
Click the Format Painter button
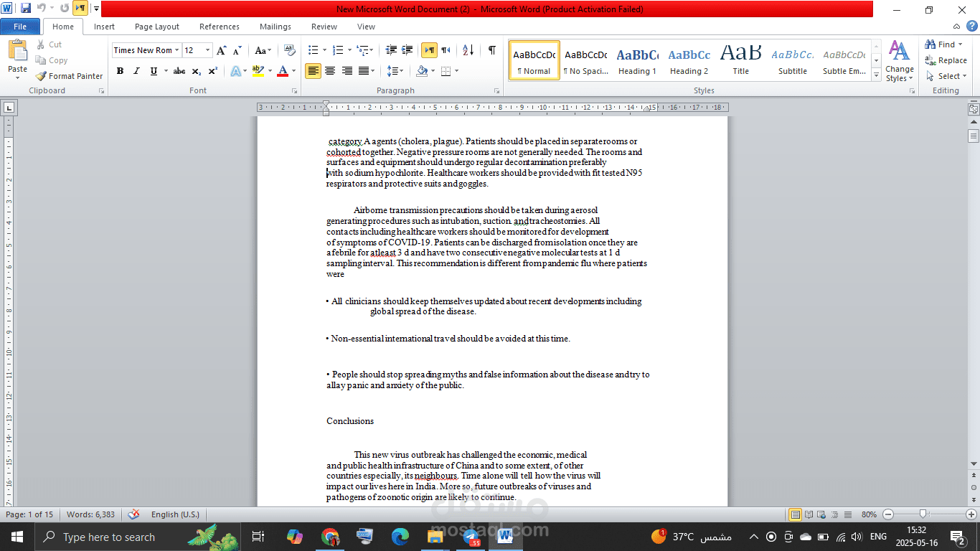tap(70, 76)
